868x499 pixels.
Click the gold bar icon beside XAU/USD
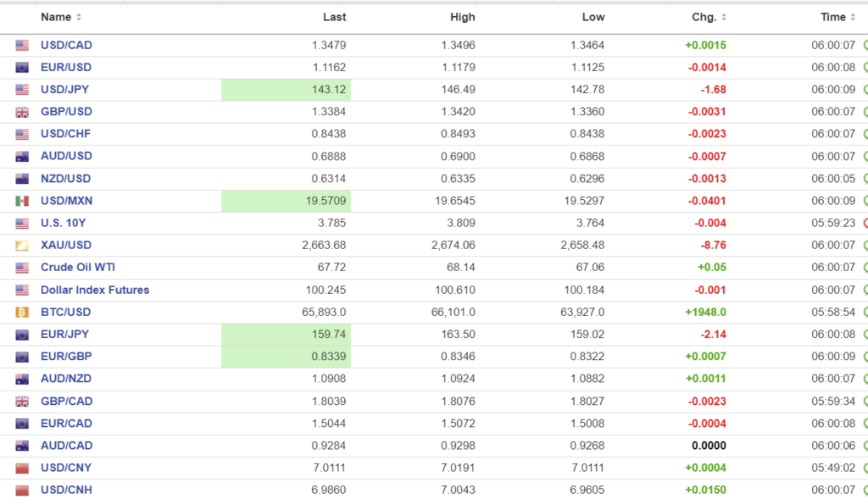(x=22, y=246)
